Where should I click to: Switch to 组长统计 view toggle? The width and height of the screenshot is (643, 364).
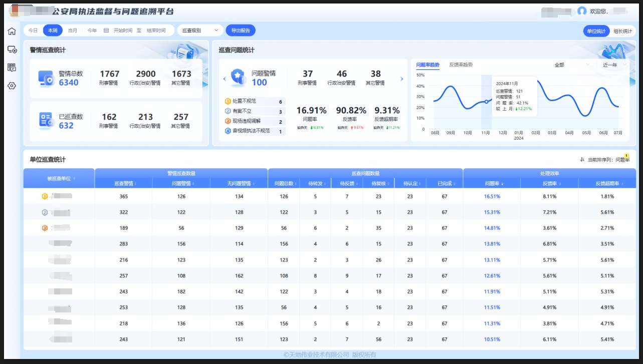(623, 31)
